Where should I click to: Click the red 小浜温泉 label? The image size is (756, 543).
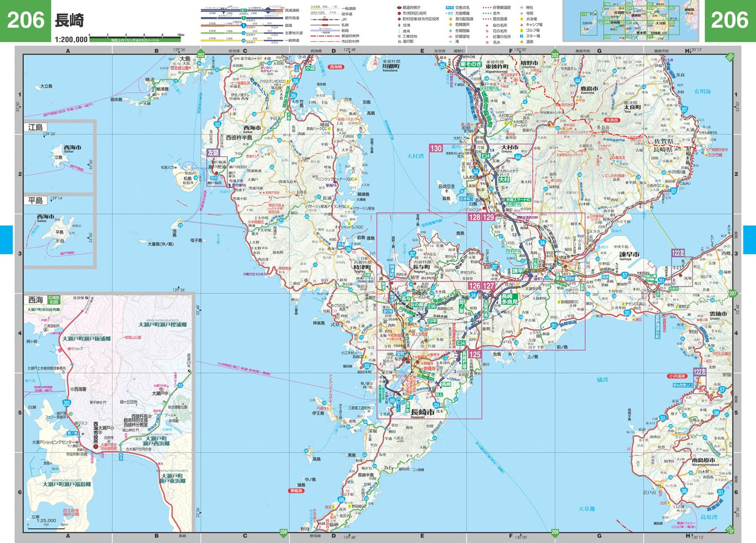(x=678, y=376)
